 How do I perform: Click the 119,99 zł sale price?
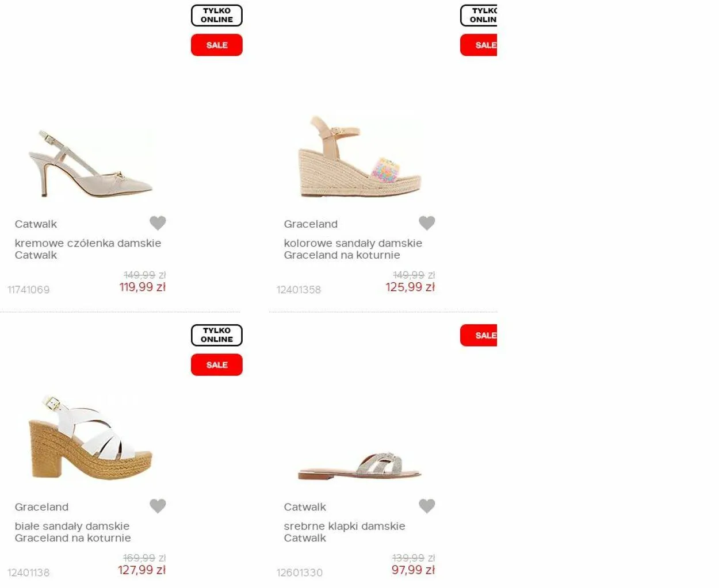point(142,287)
